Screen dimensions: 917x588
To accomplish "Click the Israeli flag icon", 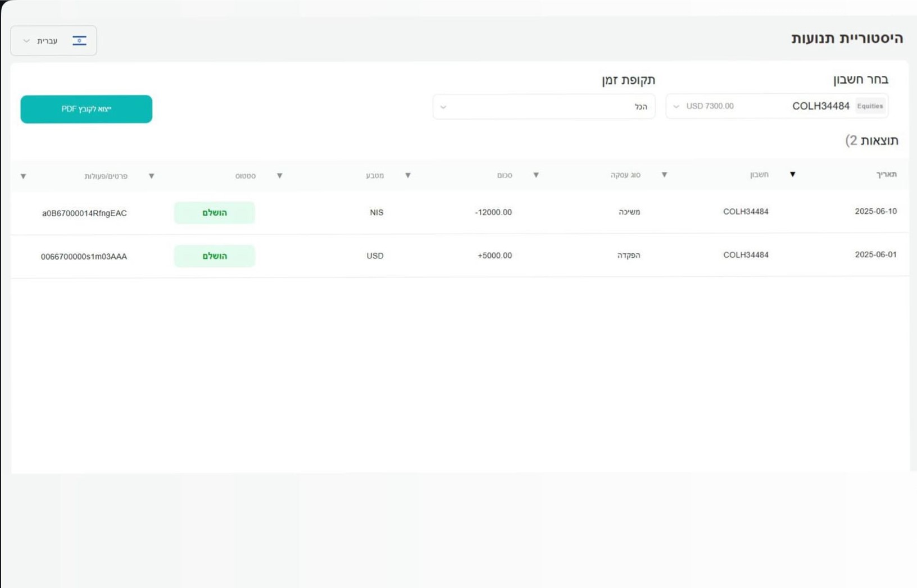I will coord(79,40).
